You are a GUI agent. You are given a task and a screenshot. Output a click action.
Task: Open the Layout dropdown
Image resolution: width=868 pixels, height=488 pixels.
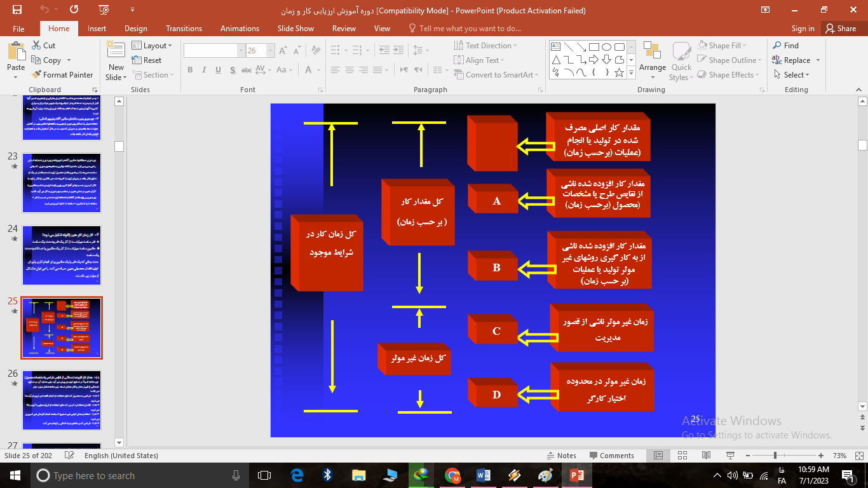pos(154,46)
